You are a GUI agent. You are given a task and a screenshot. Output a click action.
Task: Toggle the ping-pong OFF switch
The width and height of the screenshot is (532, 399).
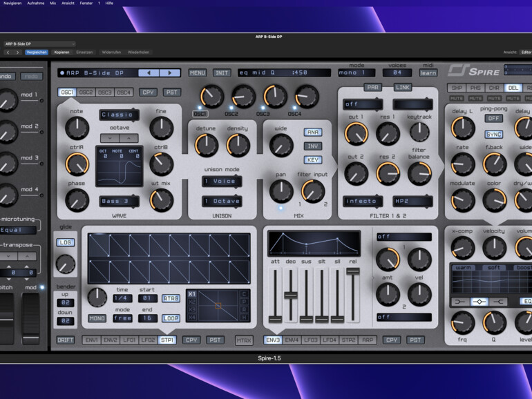[493, 118]
